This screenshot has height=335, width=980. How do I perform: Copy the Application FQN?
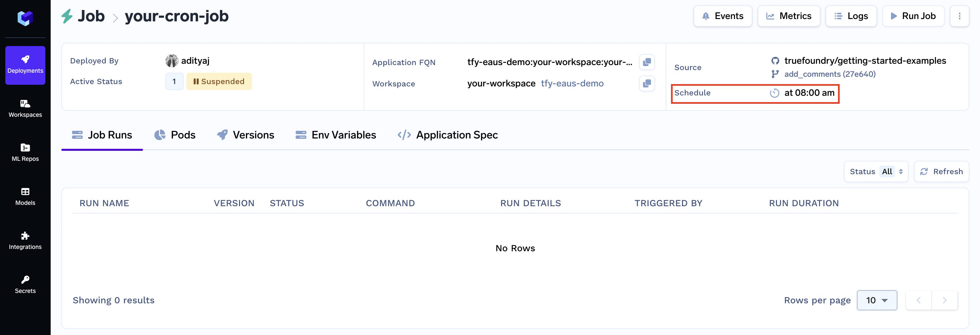[647, 62]
